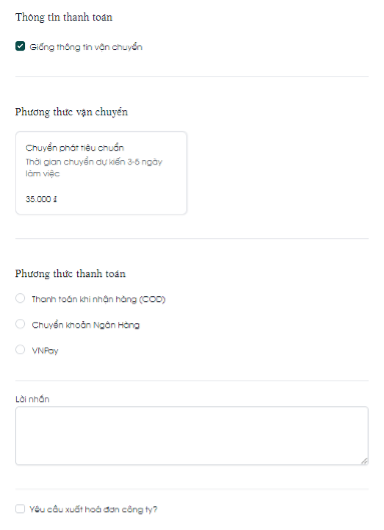Click the 'Thanh toán khi nhận hàng (COD)' label
The height and width of the screenshot is (530, 384).
point(98,299)
